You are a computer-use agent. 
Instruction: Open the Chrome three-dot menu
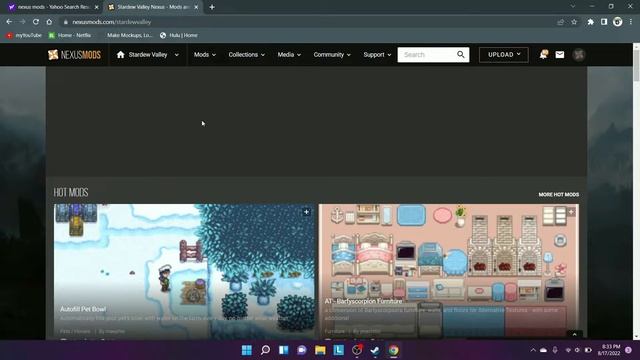pos(631,22)
